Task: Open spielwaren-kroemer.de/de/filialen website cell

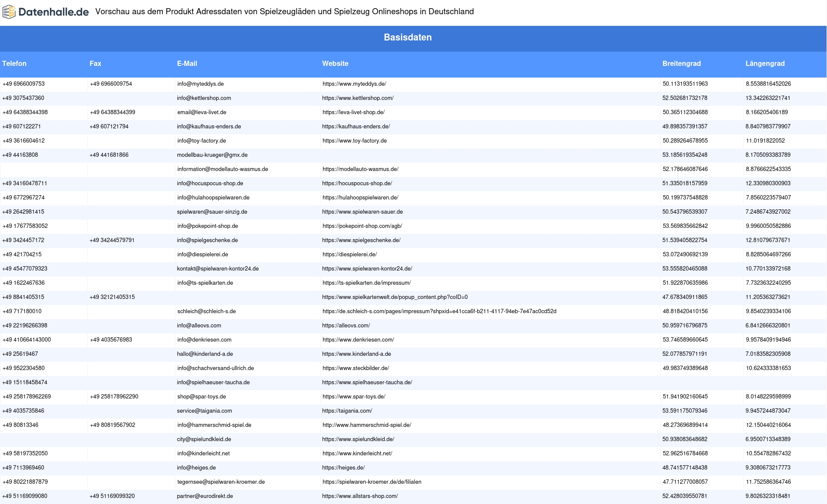Action: (372, 482)
